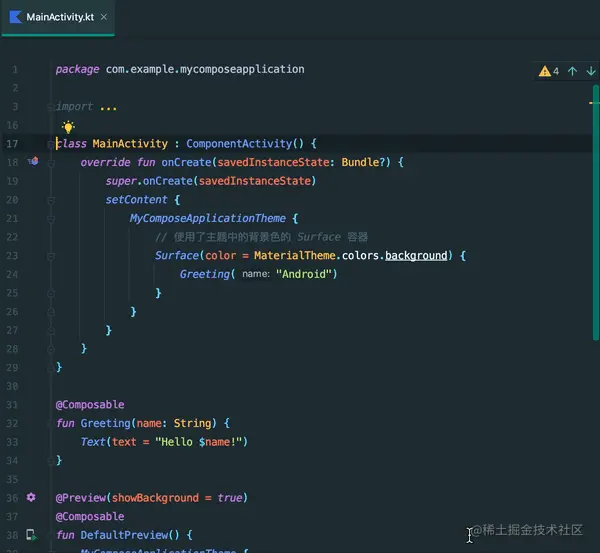The width and height of the screenshot is (600, 553).
Task: Click the @Preview annotation on line 36
Action: (81, 498)
